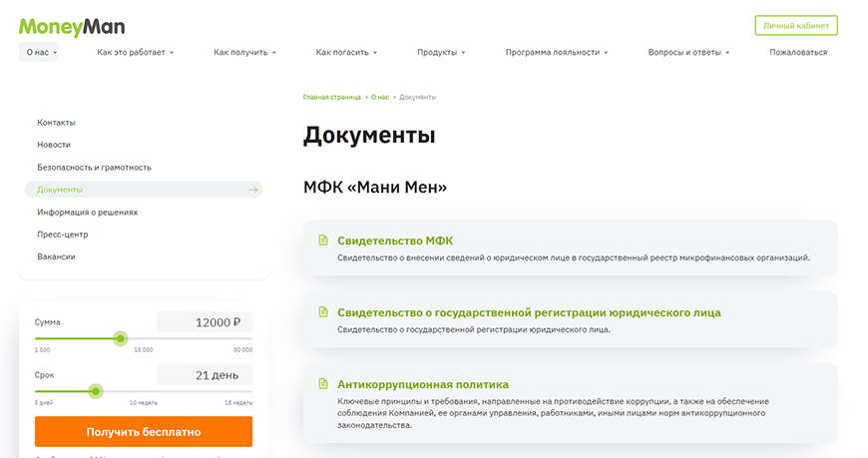Open the Как получить dropdown

click(x=244, y=52)
